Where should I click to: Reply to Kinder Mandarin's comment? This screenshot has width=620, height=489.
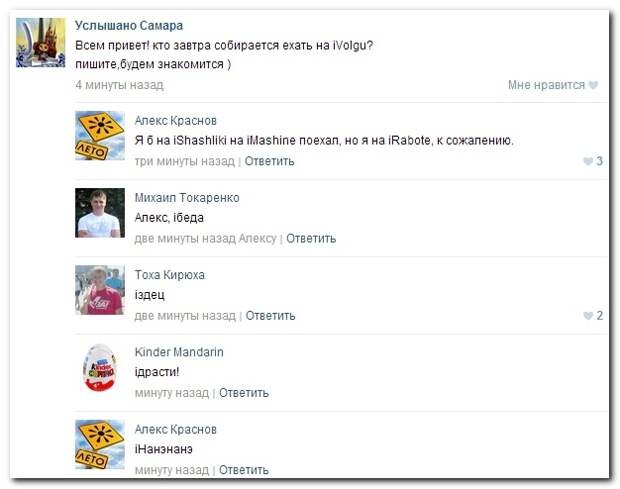(244, 393)
